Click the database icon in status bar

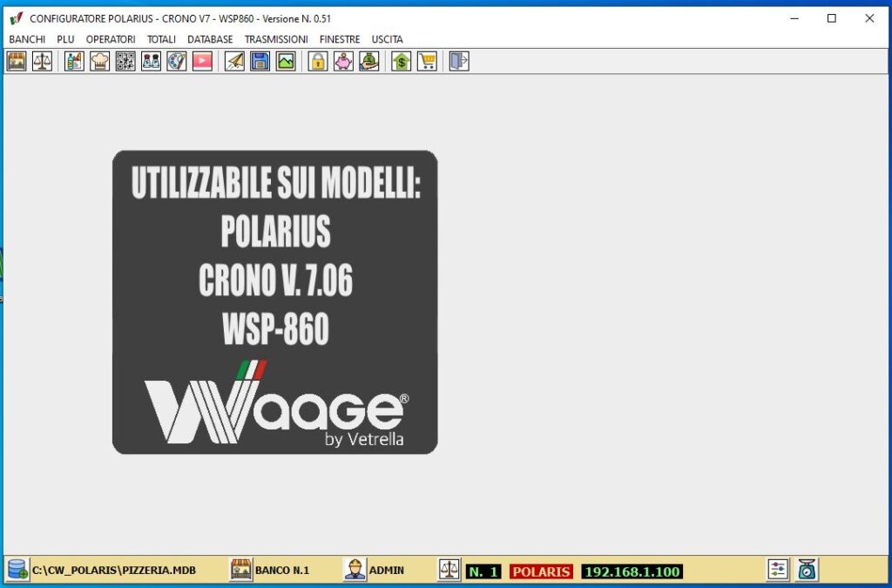point(17,571)
